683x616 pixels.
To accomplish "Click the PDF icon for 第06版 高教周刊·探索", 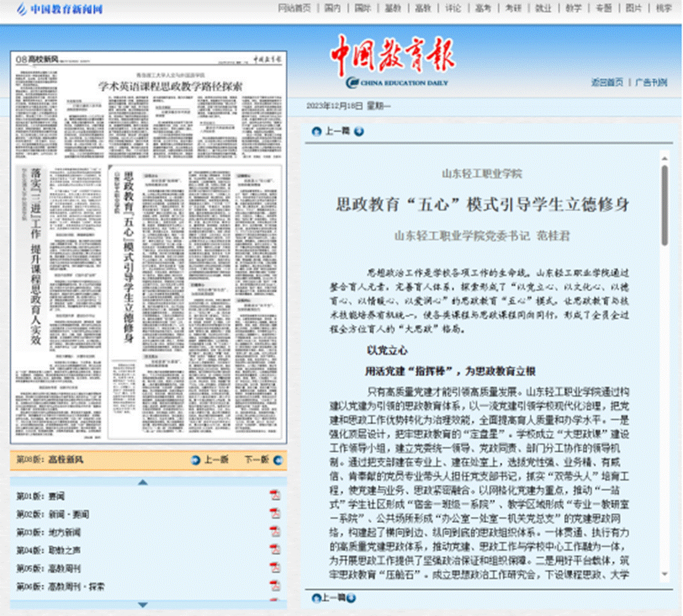I will coord(274,585).
